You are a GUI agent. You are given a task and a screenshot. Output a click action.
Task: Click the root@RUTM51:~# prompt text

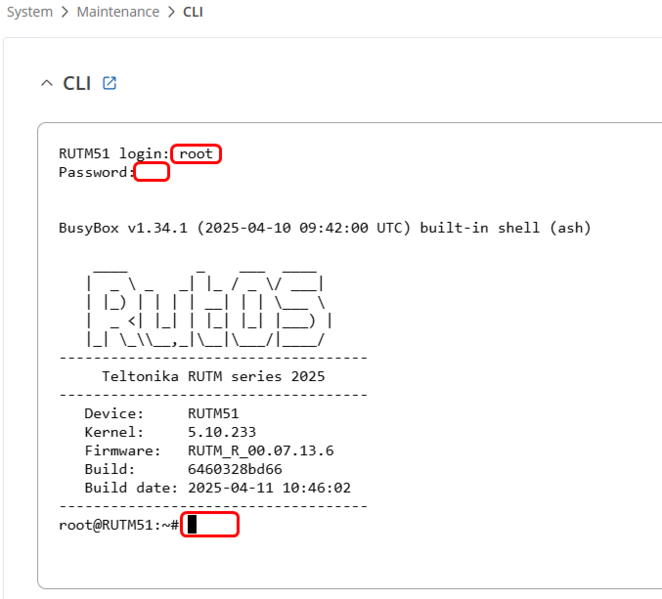[x=119, y=525]
